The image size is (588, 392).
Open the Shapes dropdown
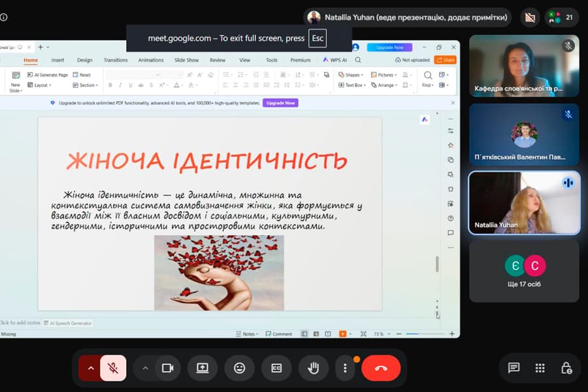pyautogui.click(x=351, y=74)
